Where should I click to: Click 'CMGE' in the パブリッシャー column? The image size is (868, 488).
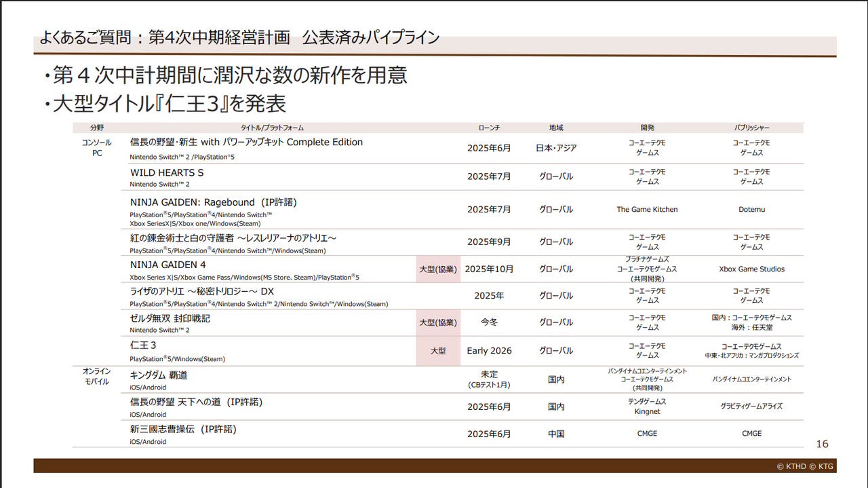click(x=751, y=434)
